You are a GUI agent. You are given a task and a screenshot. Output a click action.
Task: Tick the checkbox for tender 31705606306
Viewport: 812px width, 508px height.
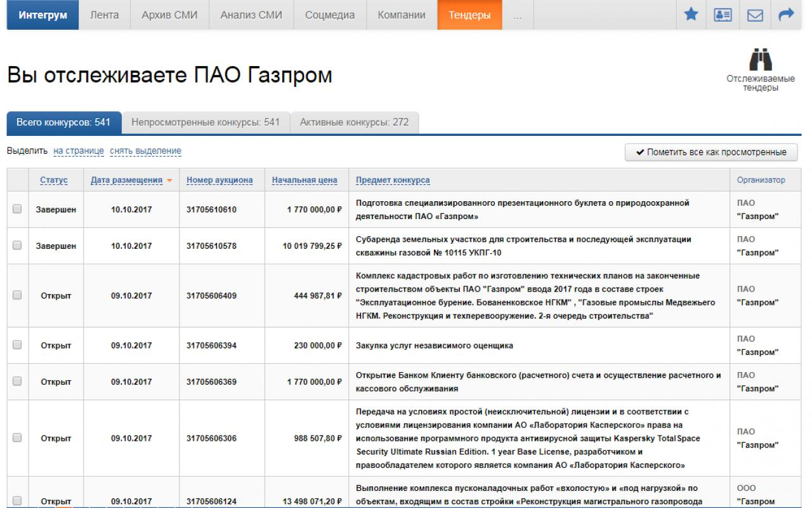17,438
